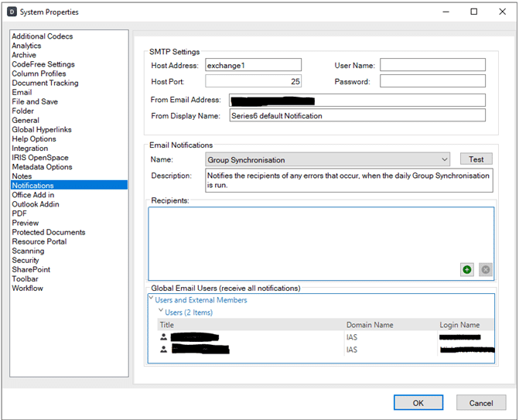Image resolution: width=519 pixels, height=420 pixels.
Task: Click the Cancel button
Action: pos(481,403)
